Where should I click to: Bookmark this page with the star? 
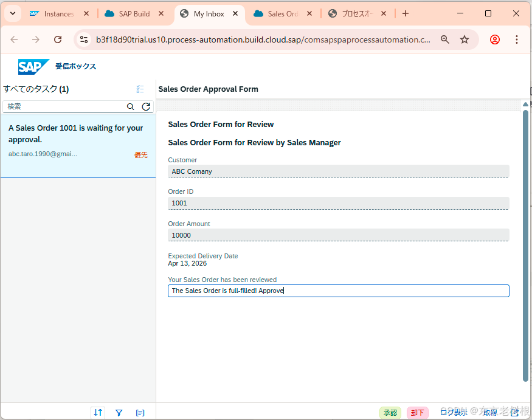pyautogui.click(x=465, y=40)
